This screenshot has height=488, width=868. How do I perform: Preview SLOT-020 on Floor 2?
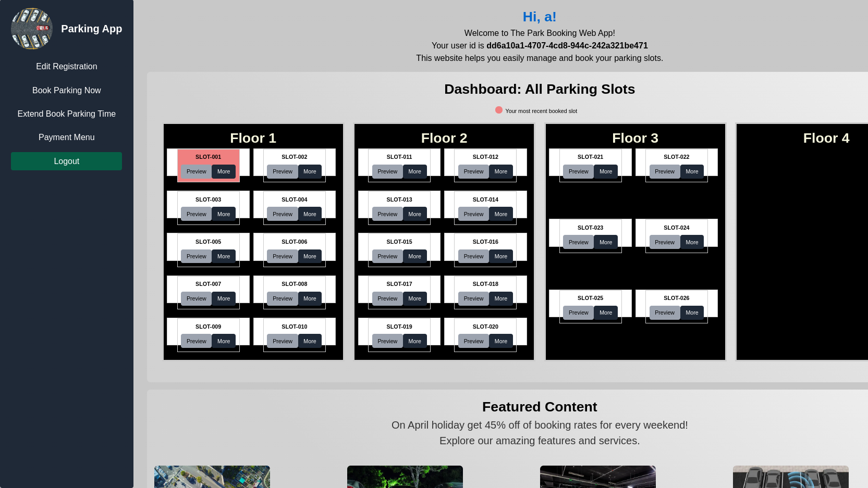tap(473, 342)
